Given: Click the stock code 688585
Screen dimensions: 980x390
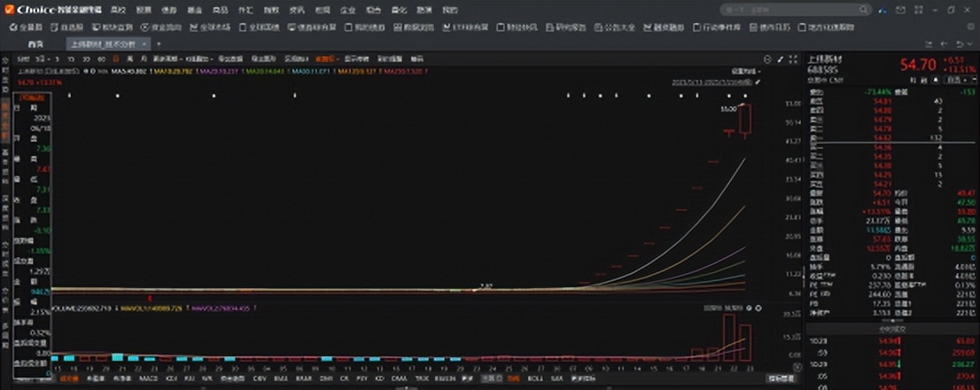Looking at the screenshot, I should (822, 70).
